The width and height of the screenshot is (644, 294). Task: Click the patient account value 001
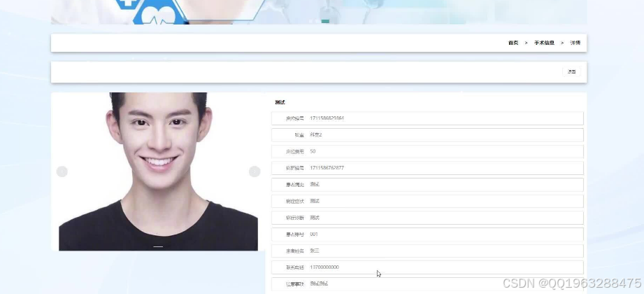(x=314, y=234)
